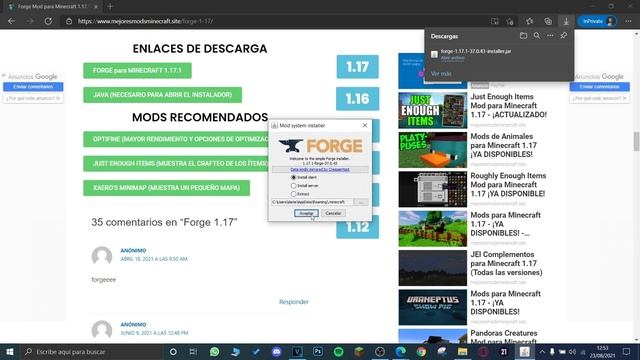Open Photoshop from the taskbar
640x360 pixels.
(x=318, y=351)
